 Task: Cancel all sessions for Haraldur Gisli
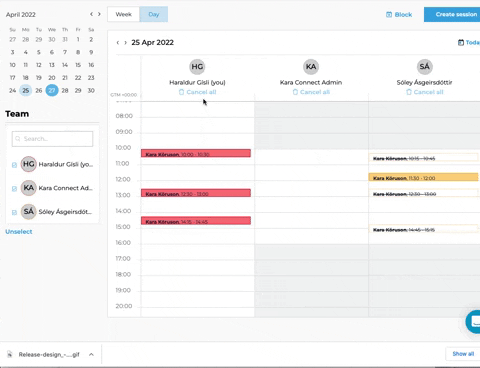coord(197,92)
